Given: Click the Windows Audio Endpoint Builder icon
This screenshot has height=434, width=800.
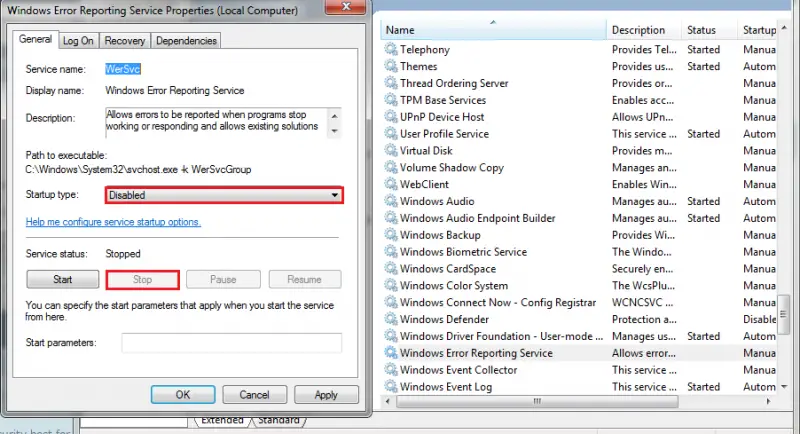Looking at the screenshot, I should pos(391,217).
